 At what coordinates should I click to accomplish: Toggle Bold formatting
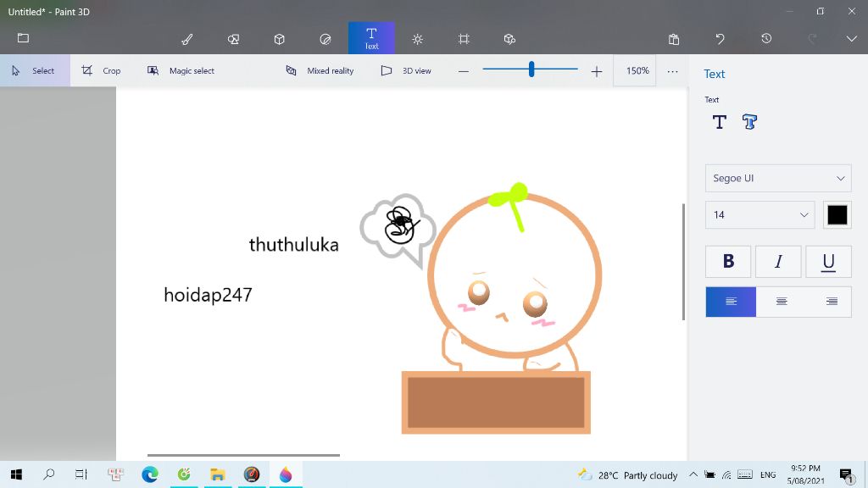point(728,261)
